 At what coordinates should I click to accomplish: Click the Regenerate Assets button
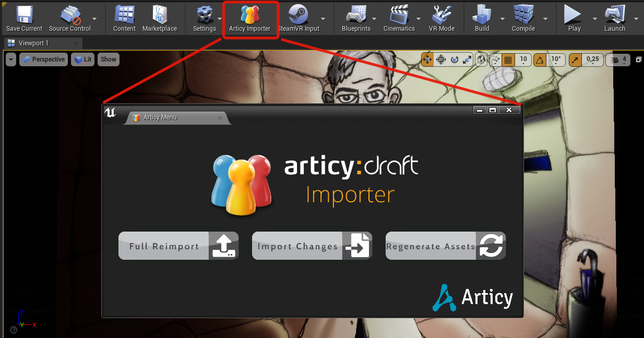446,246
